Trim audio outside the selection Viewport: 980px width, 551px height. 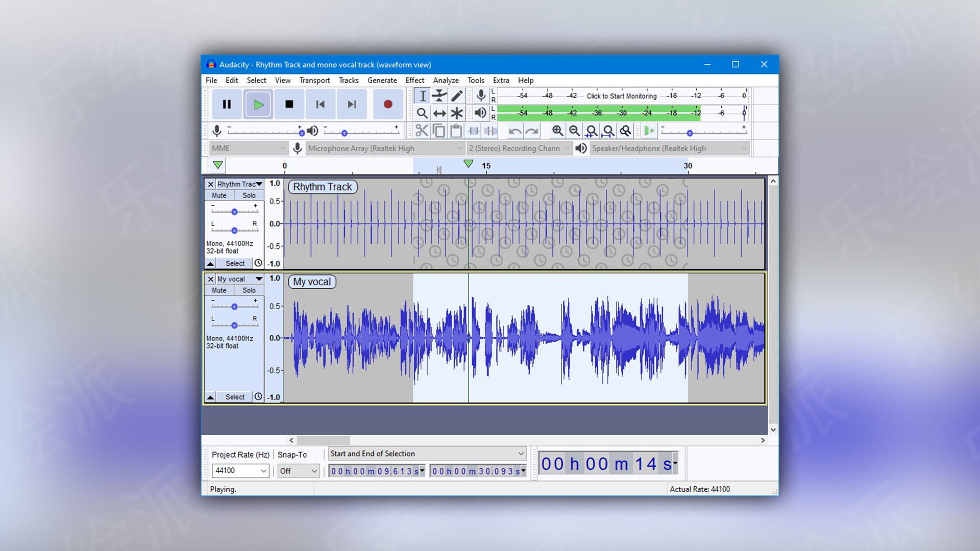(474, 131)
